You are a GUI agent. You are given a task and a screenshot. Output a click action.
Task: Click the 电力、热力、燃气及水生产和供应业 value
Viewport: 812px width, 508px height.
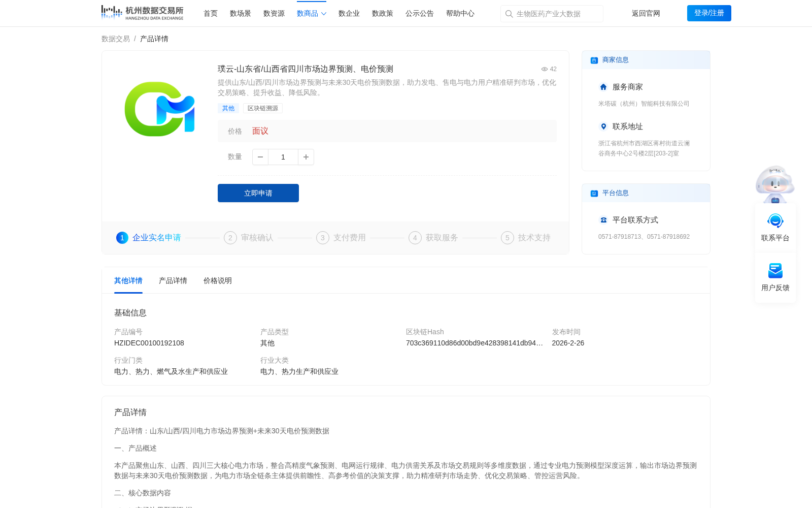171,372
